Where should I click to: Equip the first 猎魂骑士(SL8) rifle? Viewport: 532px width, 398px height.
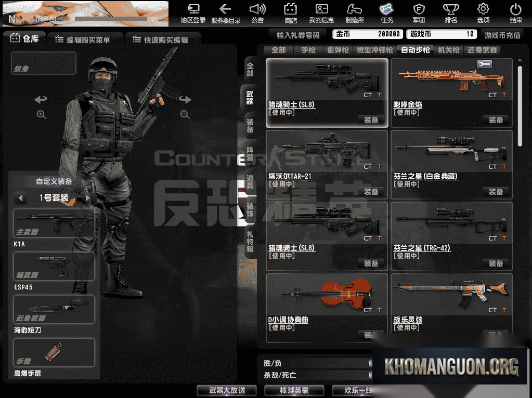(371, 120)
